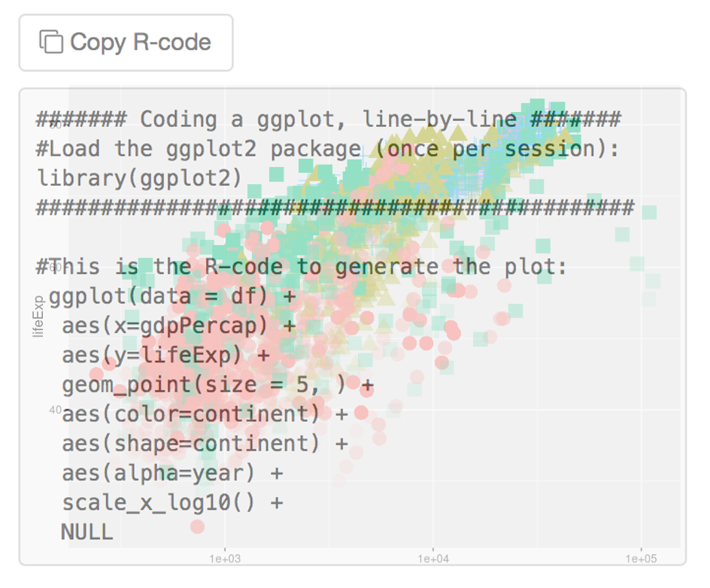Click the NULL line ending the code
The width and height of the screenshot is (710, 588).
[x=87, y=532]
